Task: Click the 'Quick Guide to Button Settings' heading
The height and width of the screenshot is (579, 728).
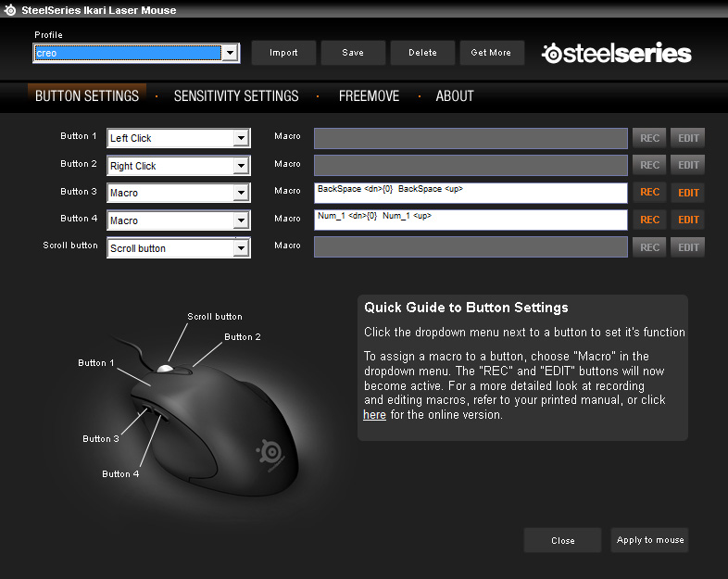Action: (x=466, y=308)
